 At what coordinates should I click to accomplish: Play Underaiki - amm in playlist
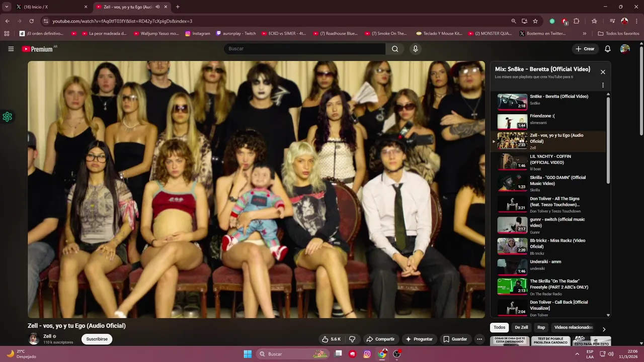548,266
